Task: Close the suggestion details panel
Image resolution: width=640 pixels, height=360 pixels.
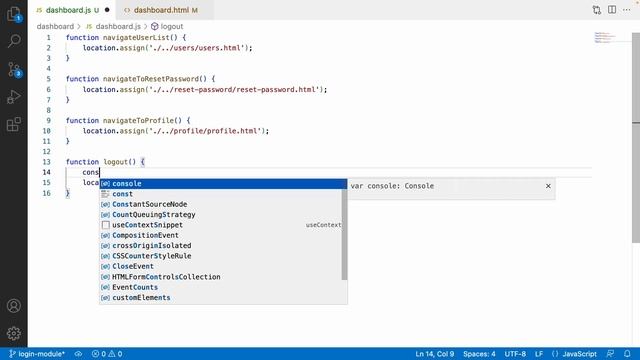Action: tap(548, 186)
